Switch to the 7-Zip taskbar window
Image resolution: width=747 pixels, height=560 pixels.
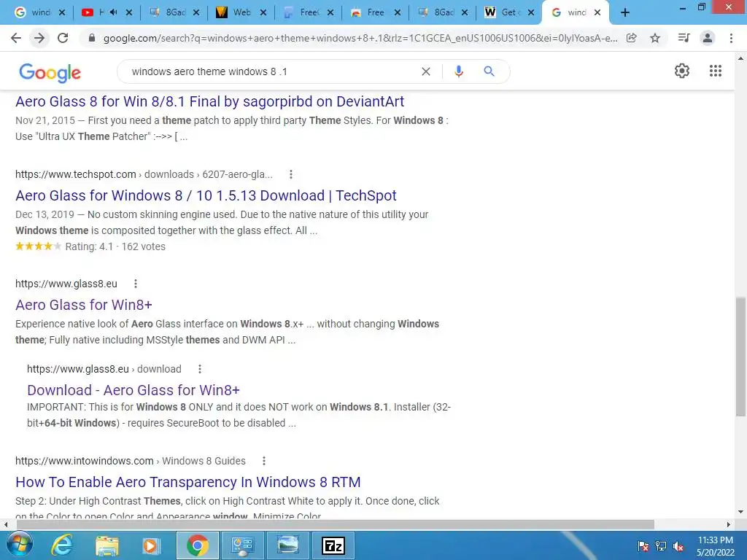coord(333,545)
